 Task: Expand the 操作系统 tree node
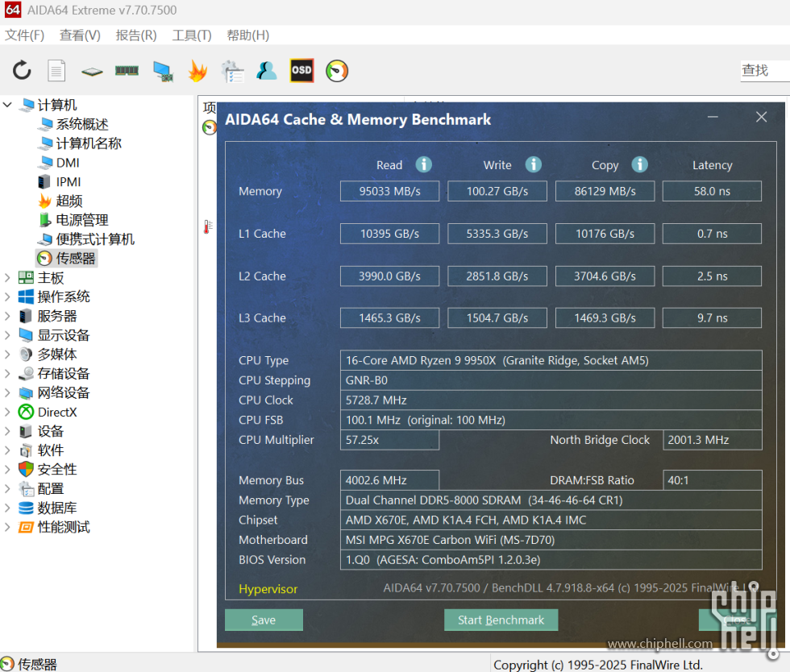[7, 297]
